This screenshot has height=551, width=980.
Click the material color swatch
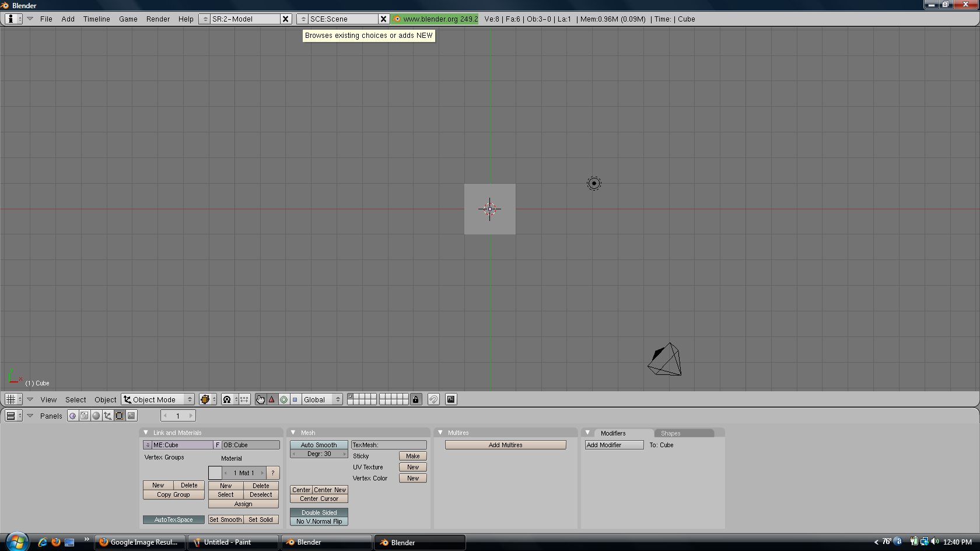(215, 473)
